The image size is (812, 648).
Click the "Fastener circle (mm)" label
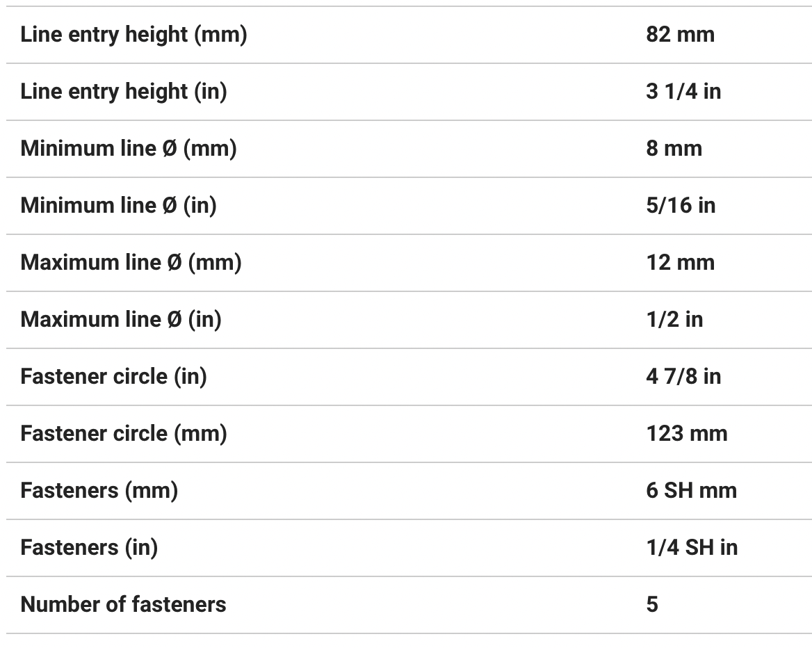124,434
